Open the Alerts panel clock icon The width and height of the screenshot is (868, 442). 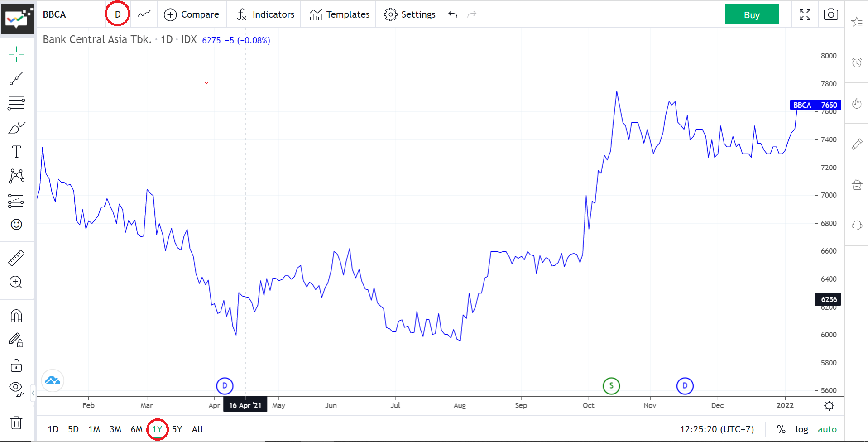click(x=857, y=62)
